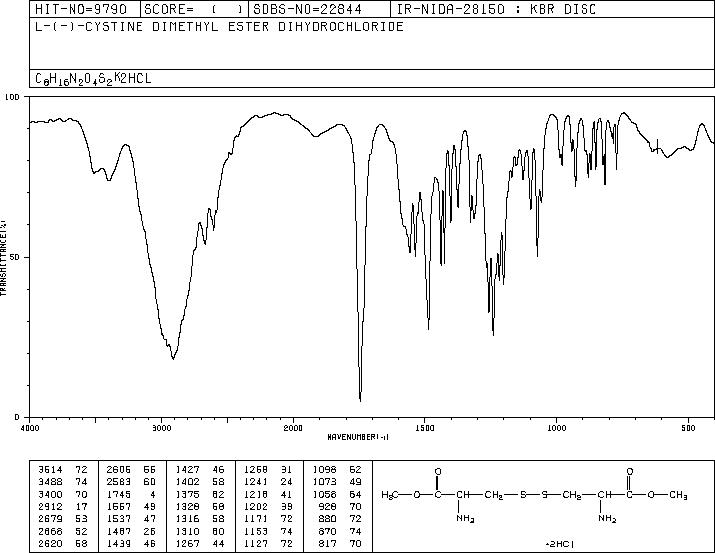Image resolution: width=715 pixels, height=553 pixels.
Task: Click transmittance value 24 beside 1241
Action: (287, 482)
